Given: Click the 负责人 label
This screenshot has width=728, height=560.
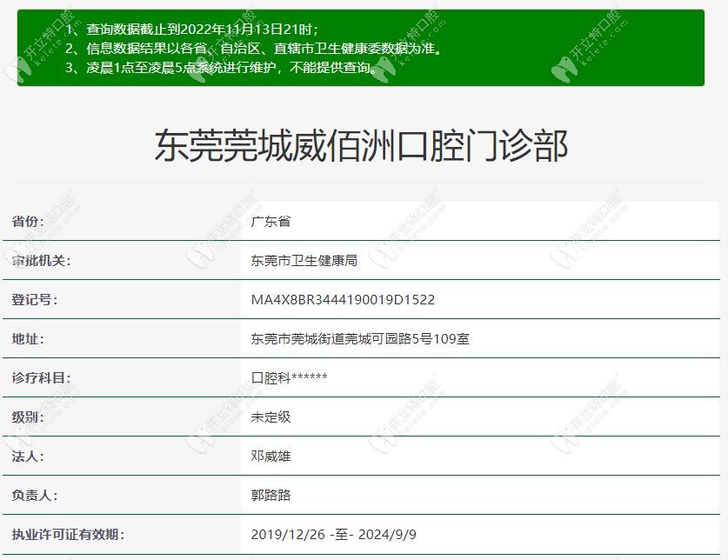Looking at the screenshot, I should pyautogui.click(x=35, y=496).
